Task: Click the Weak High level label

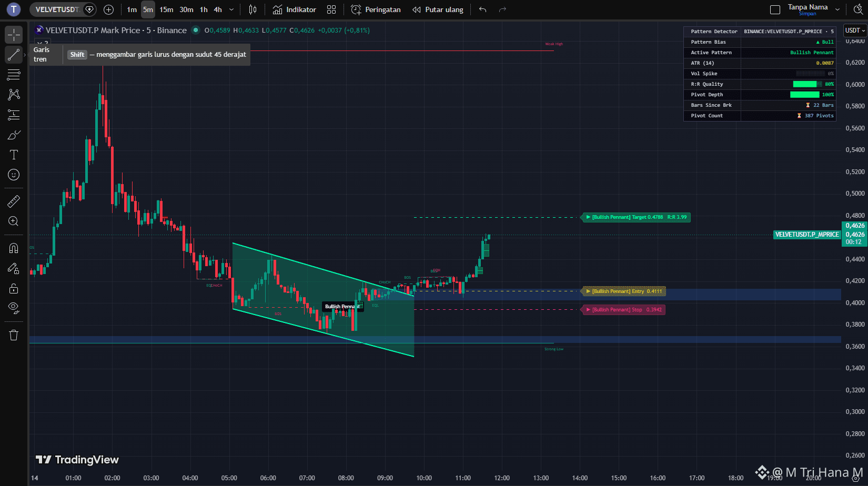Action: (554, 44)
